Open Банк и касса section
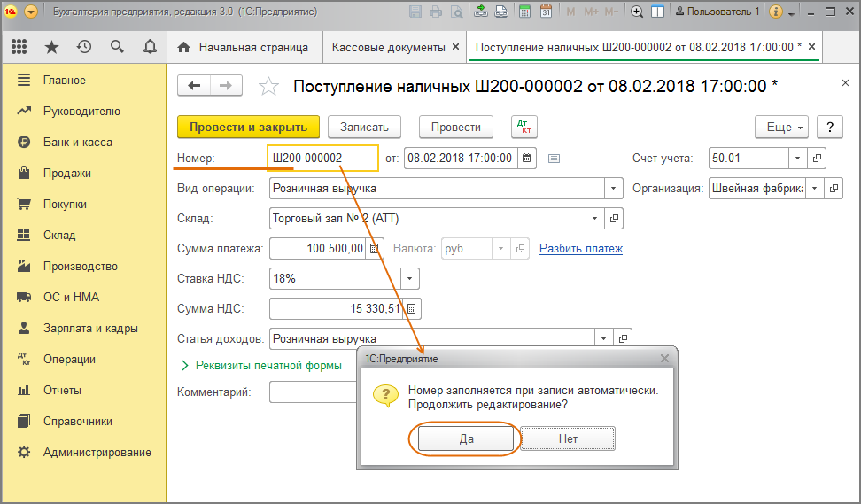This screenshot has height=504, width=861. point(77,142)
